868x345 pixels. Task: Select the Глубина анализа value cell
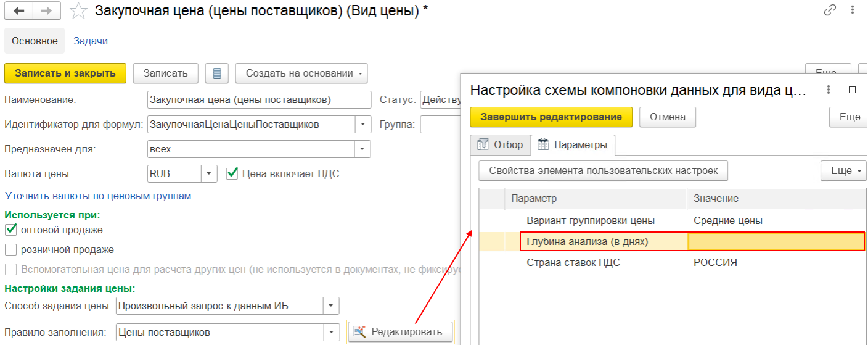tap(776, 241)
